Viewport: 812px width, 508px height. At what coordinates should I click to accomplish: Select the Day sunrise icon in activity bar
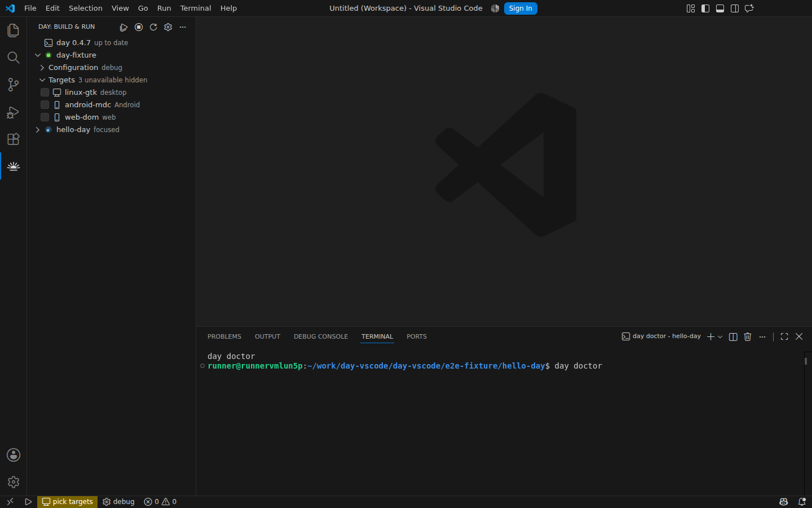(x=13, y=167)
